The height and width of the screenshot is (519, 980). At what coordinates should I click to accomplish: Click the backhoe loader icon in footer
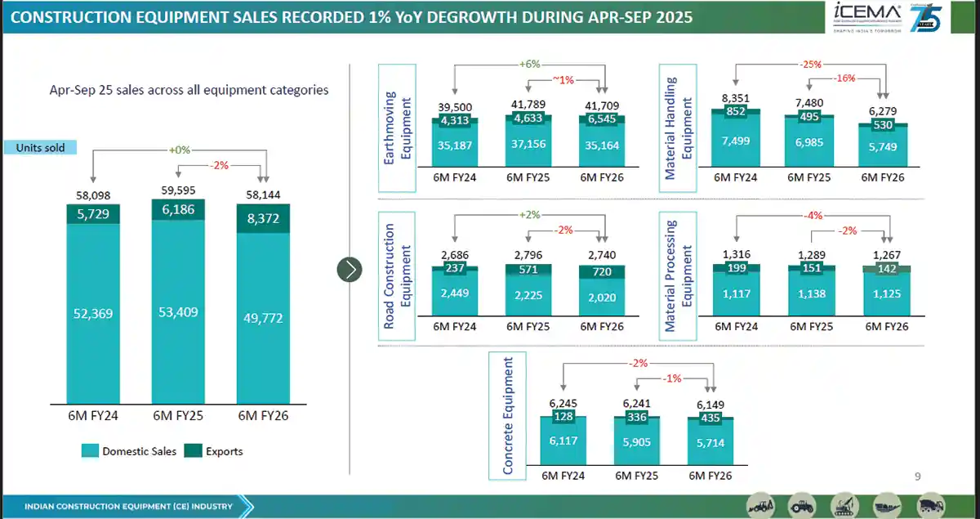pyautogui.click(x=762, y=505)
